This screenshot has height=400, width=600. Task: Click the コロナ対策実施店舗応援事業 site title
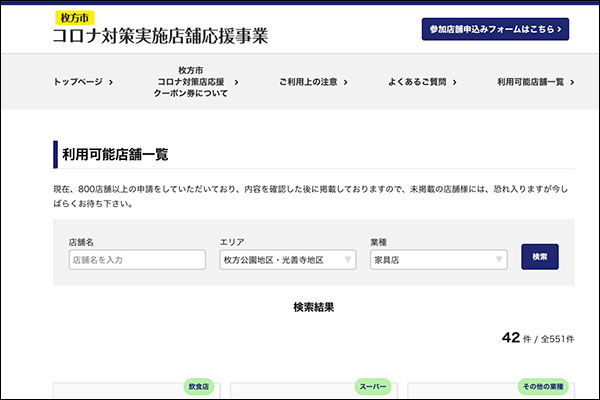(160, 36)
